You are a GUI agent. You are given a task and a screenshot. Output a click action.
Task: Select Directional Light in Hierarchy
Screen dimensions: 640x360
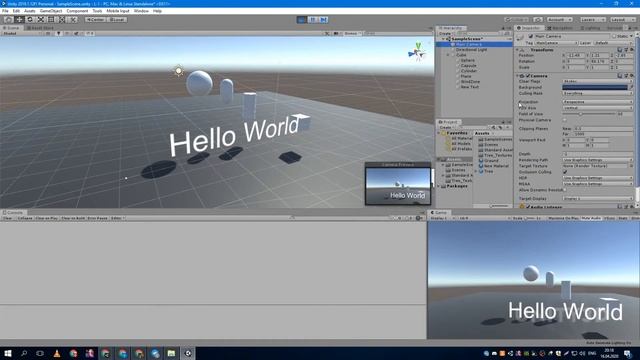pos(471,49)
